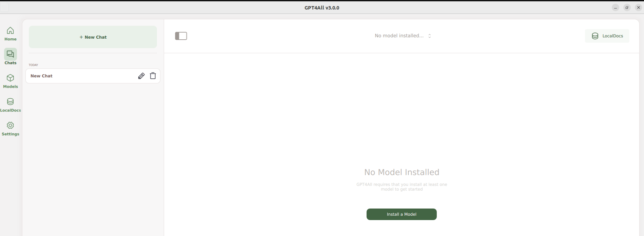The height and width of the screenshot is (236, 644).
Task: Rename New Chat with the pencil icon
Action: (141, 76)
